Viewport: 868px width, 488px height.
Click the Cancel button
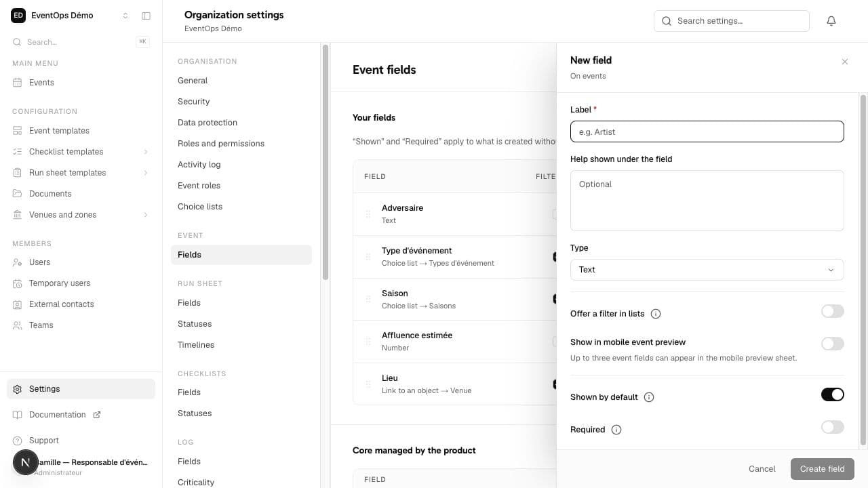click(762, 469)
